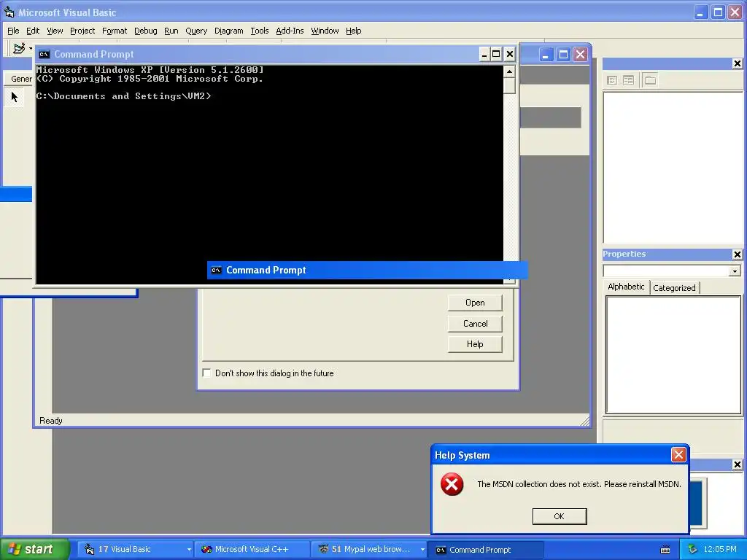The width and height of the screenshot is (747, 560).
Task: Open the Properties object dropdown
Action: point(735,271)
